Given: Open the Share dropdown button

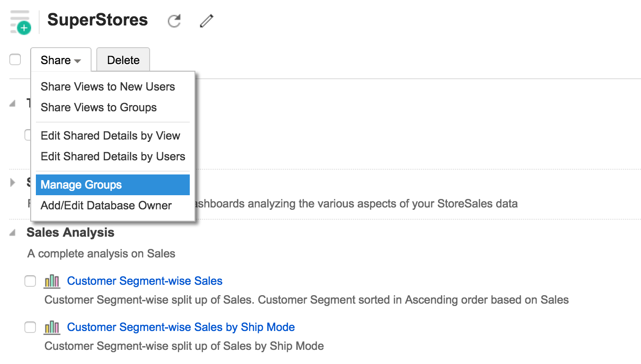Looking at the screenshot, I should [x=60, y=60].
